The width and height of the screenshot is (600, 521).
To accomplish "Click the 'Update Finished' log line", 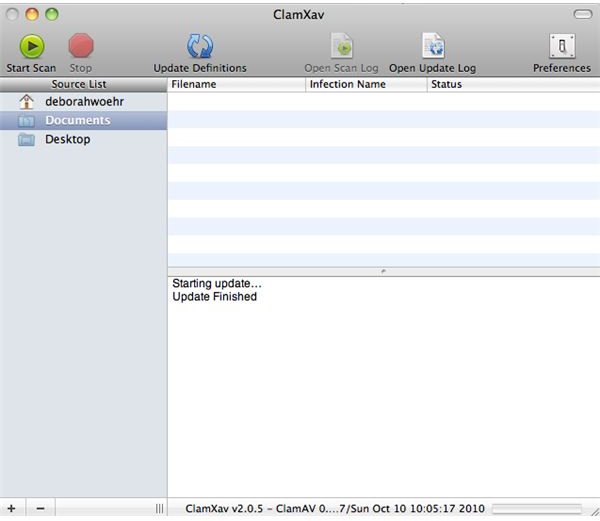I will [214, 296].
